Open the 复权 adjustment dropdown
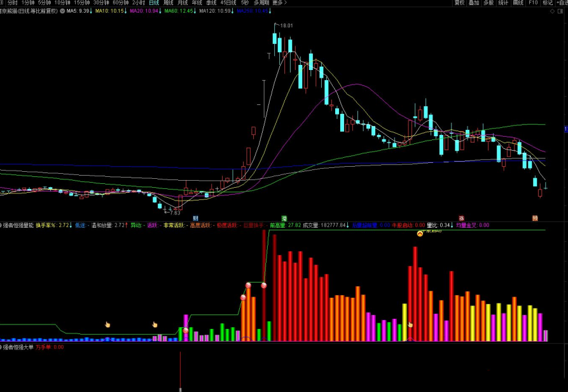 [x=459, y=3]
